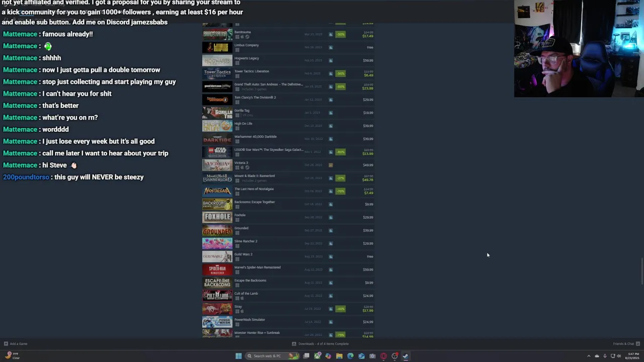The image size is (644, 362).
Task: Open the Windows Start menu
Action: [238, 356]
